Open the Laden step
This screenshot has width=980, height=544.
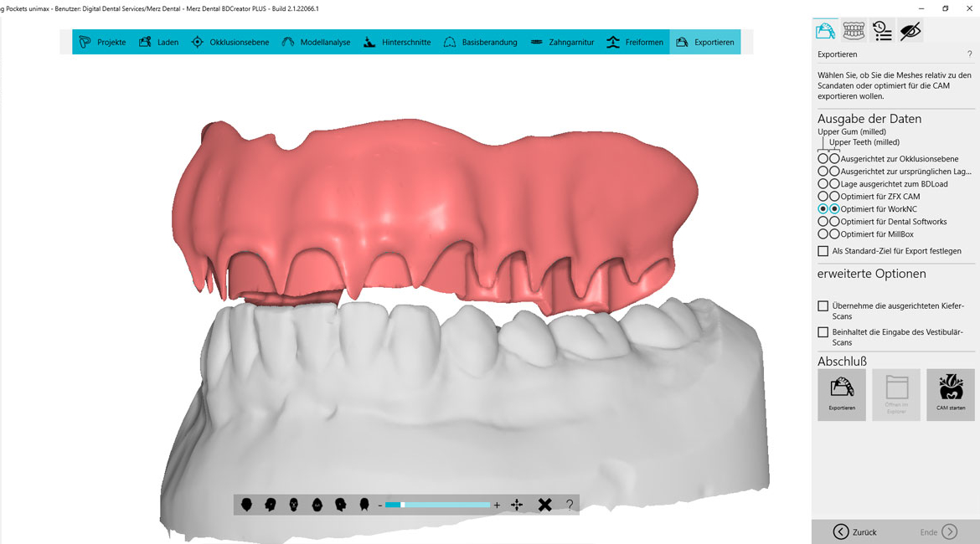[x=159, y=42]
